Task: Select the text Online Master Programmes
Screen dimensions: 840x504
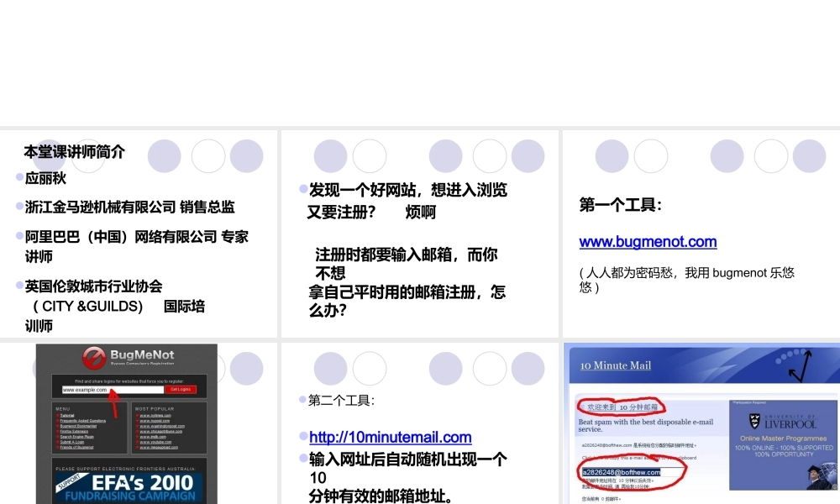Action: click(x=783, y=438)
